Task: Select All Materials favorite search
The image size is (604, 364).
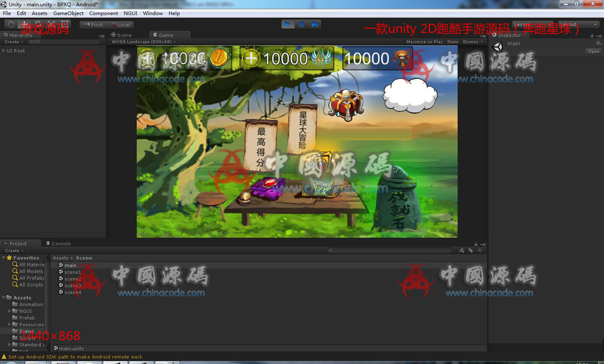Action: [28, 265]
